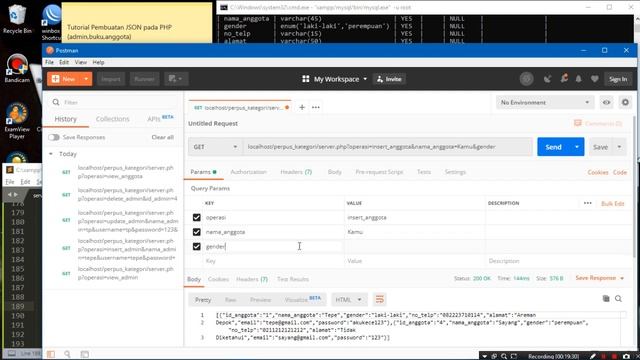Click the heart icon in the Postman header

(x=594, y=79)
